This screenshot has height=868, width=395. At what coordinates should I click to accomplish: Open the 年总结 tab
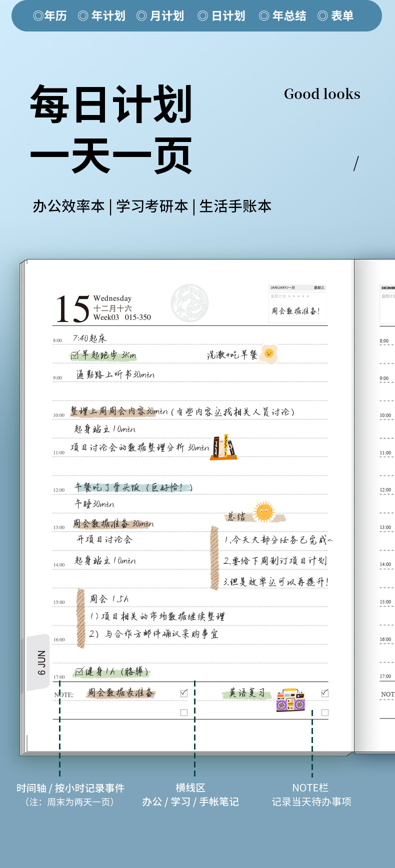[282, 16]
